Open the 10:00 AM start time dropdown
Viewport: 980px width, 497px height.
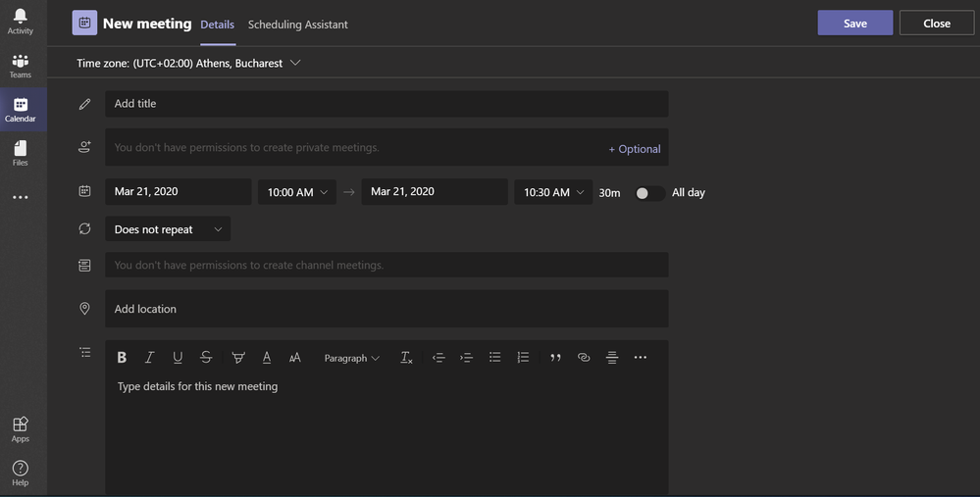pyautogui.click(x=297, y=192)
